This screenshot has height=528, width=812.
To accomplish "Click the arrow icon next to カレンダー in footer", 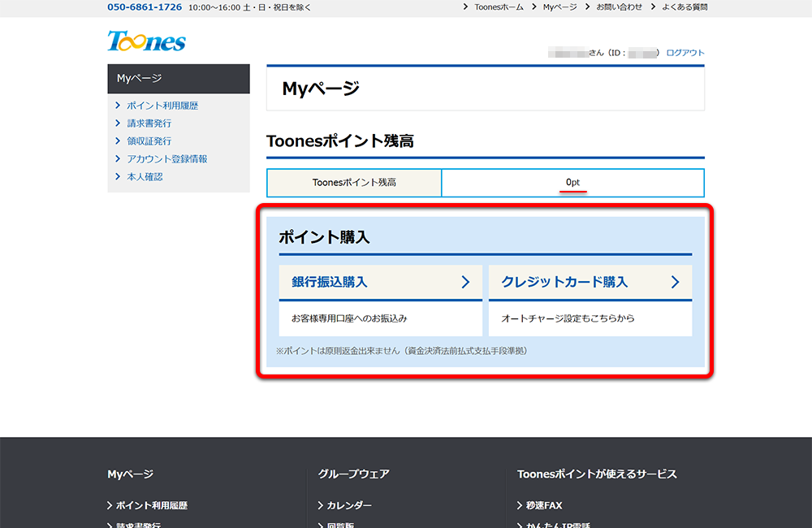I will click(322, 504).
